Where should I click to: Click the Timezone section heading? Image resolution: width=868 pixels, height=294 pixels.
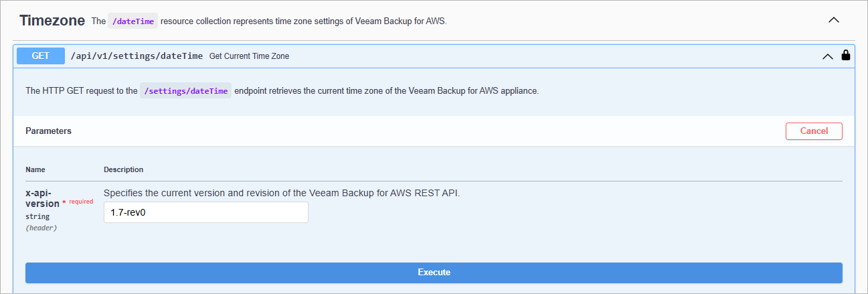(x=52, y=21)
